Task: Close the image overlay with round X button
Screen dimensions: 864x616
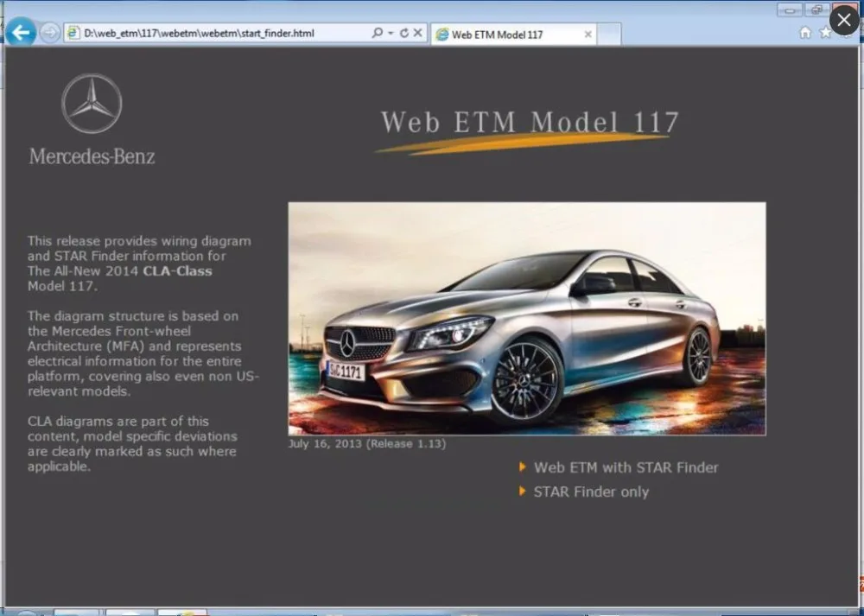Action: coord(843,21)
